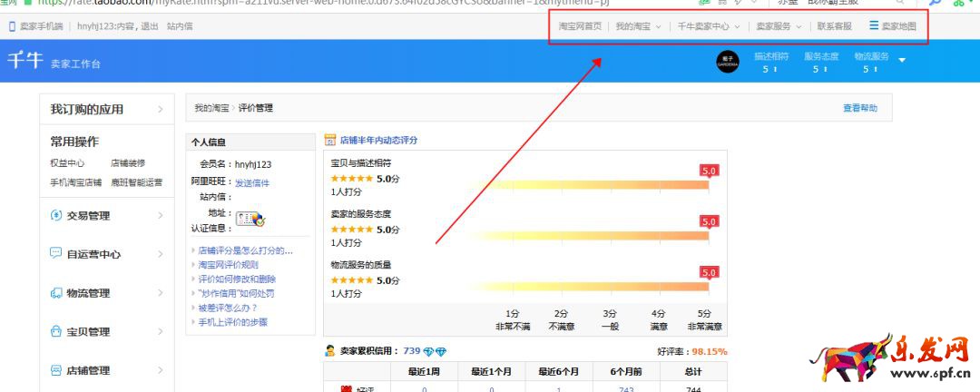This screenshot has height=392, width=980.
Task: Click 评价如何修改和删除 link
Action: (237, 279)
